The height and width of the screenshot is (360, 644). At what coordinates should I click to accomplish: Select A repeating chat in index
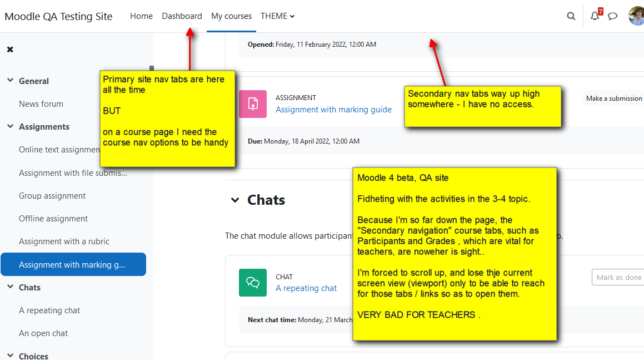(x=49, y=310)
